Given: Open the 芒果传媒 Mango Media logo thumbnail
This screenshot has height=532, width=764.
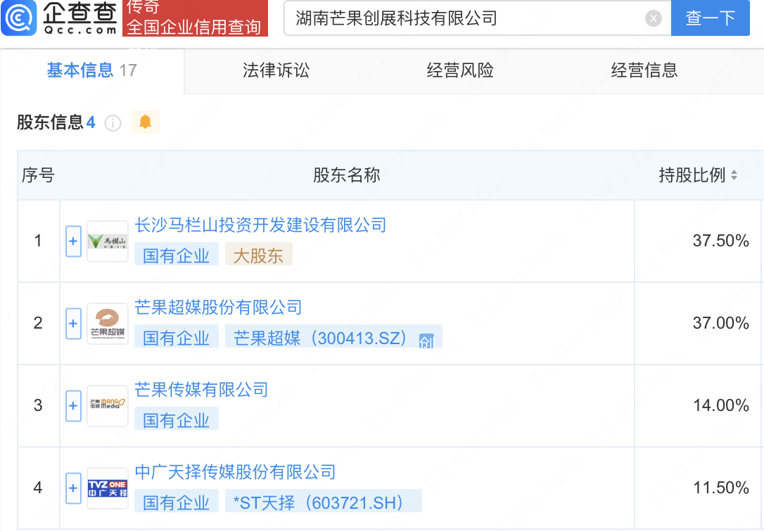Looking at the screenshot, I should point(108,406).
